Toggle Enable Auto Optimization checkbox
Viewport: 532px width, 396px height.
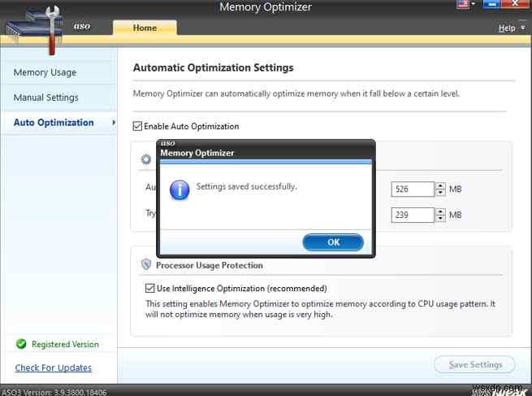[138, 127]
